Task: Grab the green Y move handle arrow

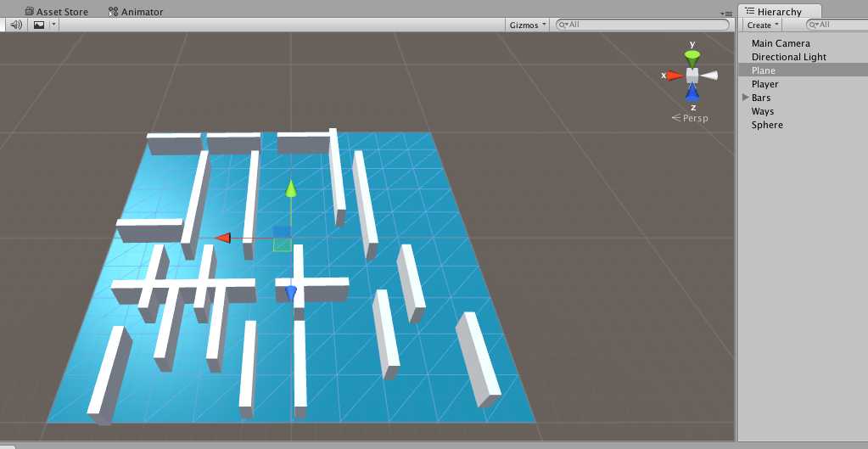Action: coord(291,188)
